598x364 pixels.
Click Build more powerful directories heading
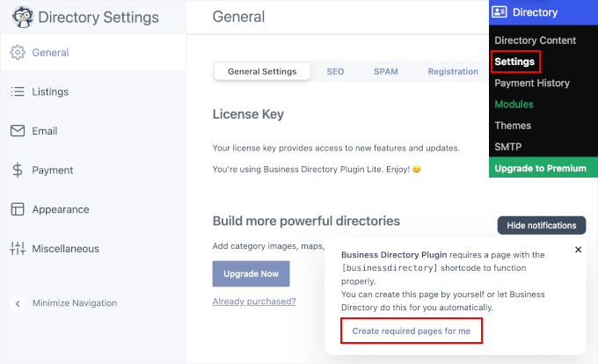(x=306, y=221)
